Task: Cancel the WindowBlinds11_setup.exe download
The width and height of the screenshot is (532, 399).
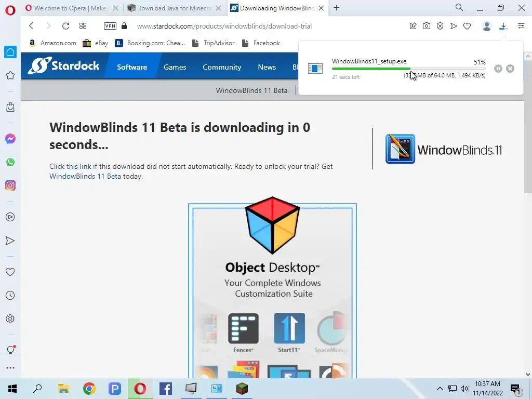Action: [510, 69]
